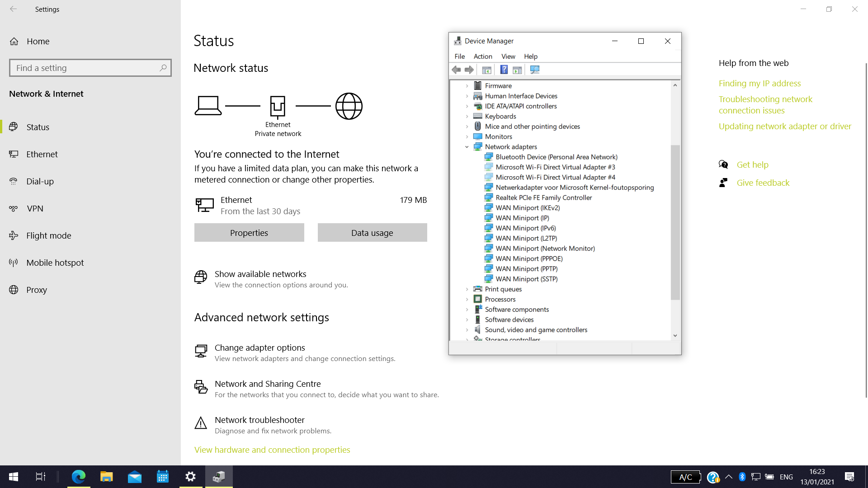Viewport: 868px width, 488px height.
Task: Click the Properties button for Ethernet
Action: 249,232
